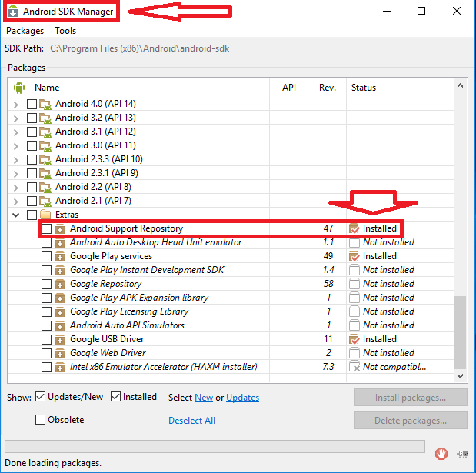Click the package icon for Google Repository
The image size is (476, 473).
click(60, 284)
